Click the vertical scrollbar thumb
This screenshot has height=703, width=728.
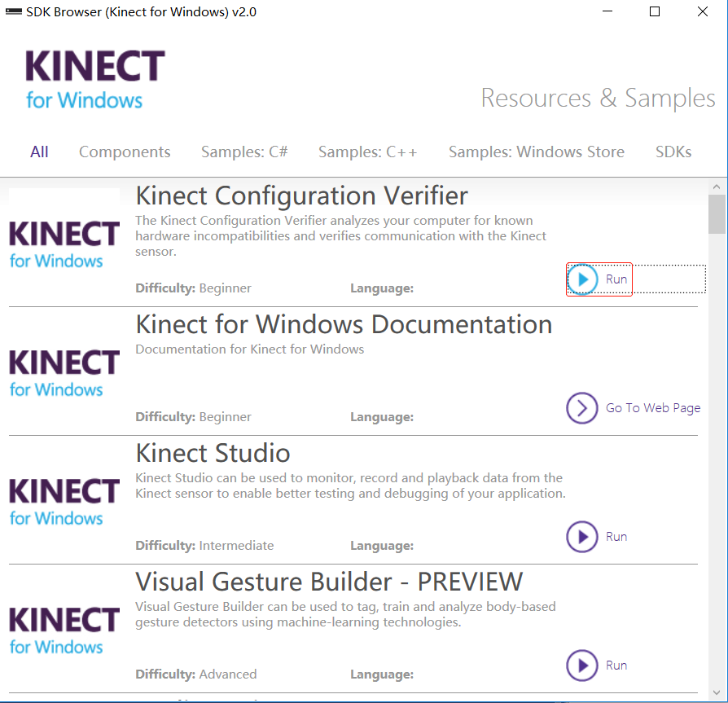[717, 213]
